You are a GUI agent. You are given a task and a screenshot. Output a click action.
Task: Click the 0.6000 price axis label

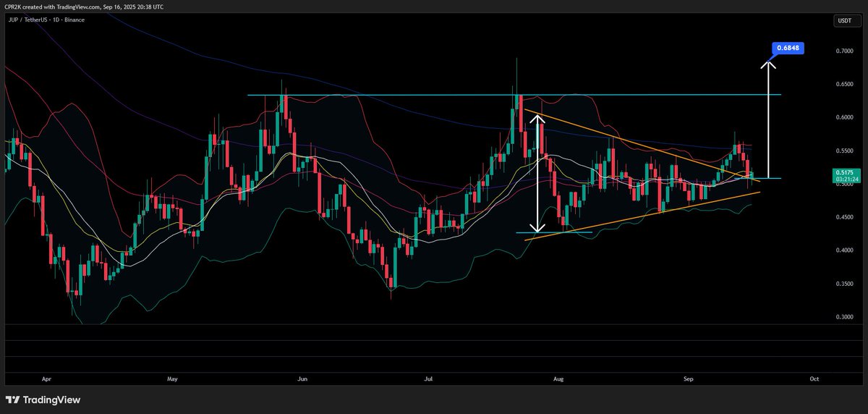844,117
